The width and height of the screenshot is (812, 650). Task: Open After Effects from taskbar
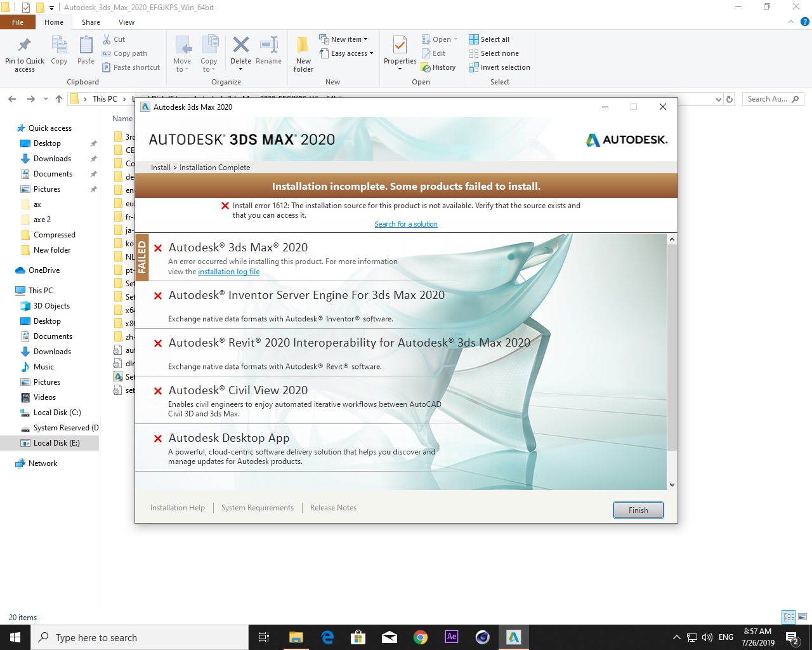451,637
